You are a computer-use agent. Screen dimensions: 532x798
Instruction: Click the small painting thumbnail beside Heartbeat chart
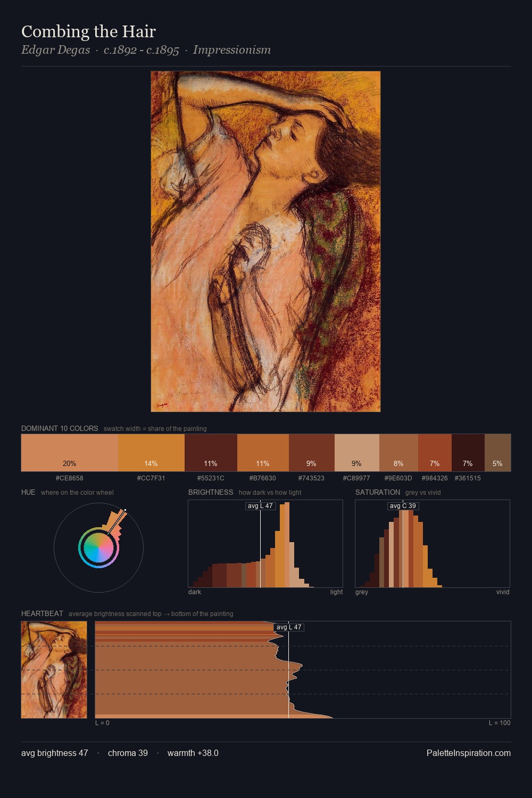point(54,670)
